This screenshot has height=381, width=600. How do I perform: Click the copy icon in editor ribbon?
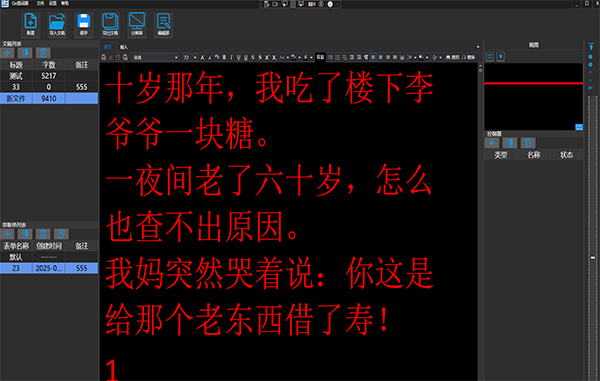pos(118,57)
